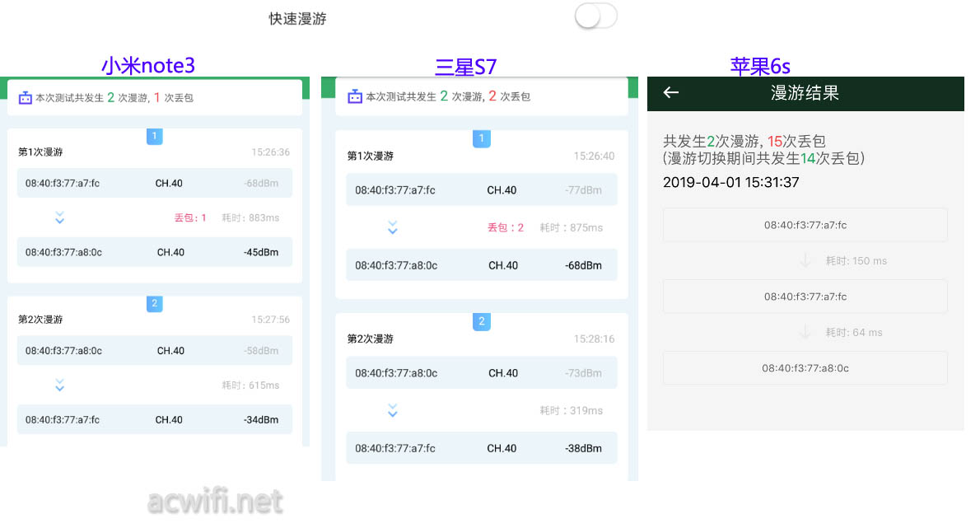Select row with -58dBm
Screen dimensions: 980x528
pos(154,351)
